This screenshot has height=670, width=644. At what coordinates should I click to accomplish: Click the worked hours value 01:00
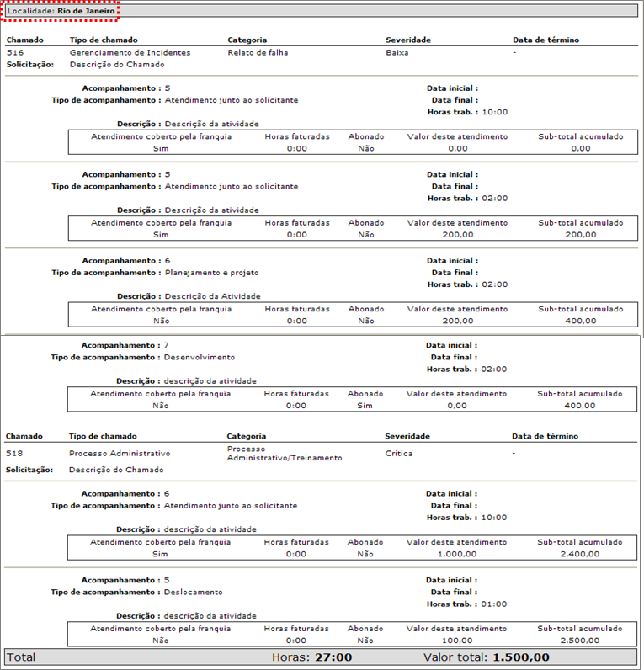[494, 604]
